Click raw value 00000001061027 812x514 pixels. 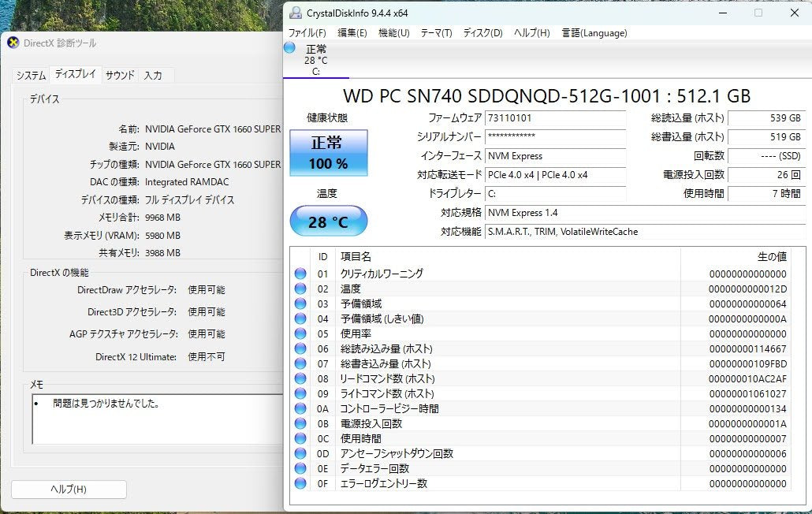click(x=747, y=394)
